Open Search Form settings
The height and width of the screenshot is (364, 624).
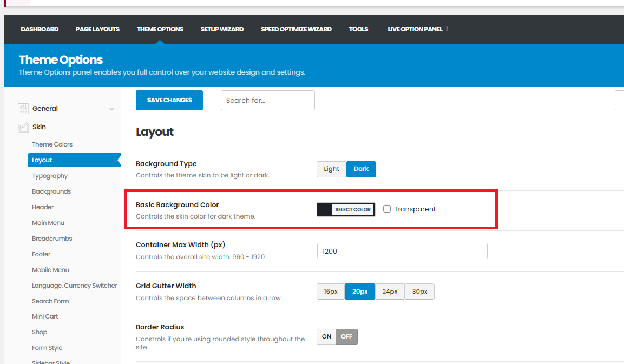pyautogui.click(x=50, y=301)
